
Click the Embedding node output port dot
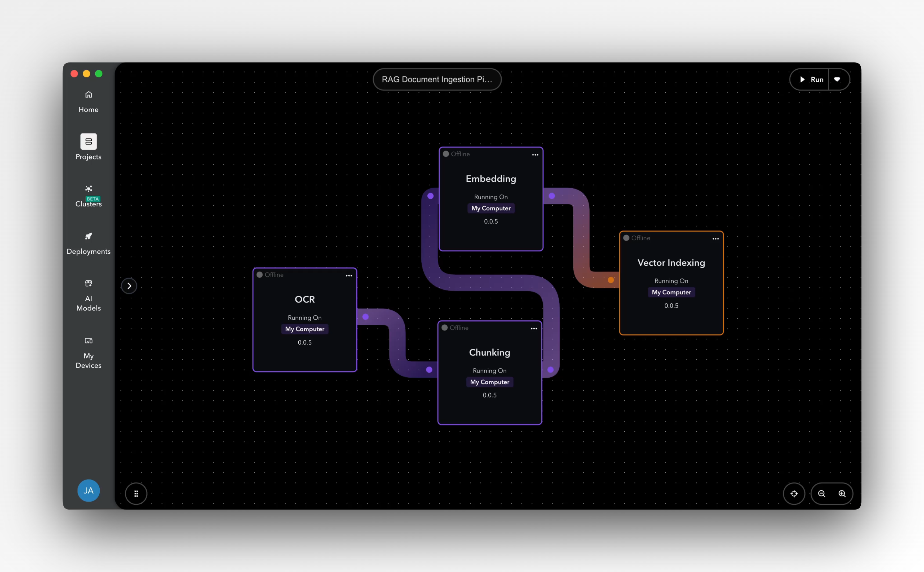click(x=551, y=196)
